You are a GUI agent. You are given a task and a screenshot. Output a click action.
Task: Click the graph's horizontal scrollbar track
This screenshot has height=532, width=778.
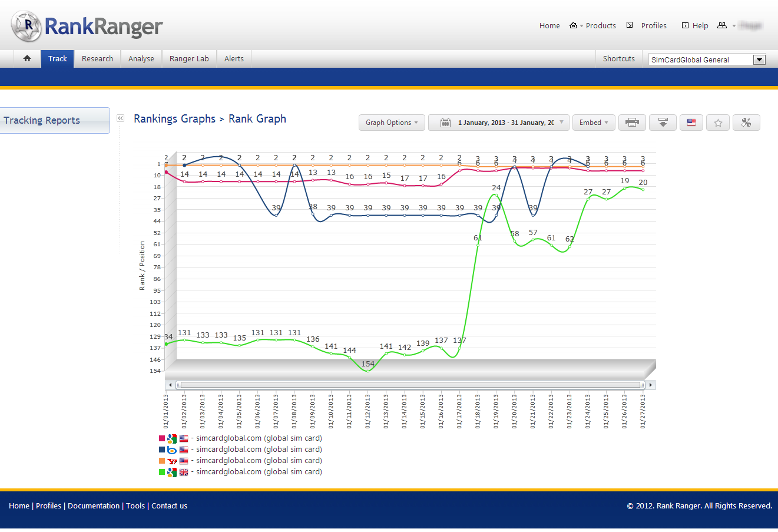click(x=410, y=385)
